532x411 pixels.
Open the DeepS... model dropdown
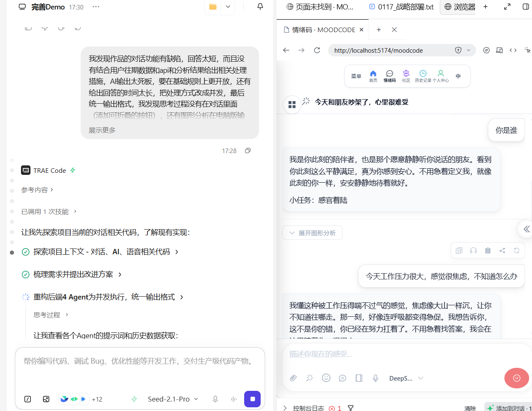[x=406, y=378]
